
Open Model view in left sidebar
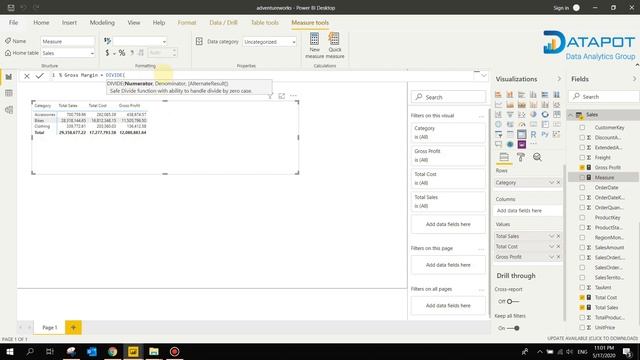click(x=9, y=110)
